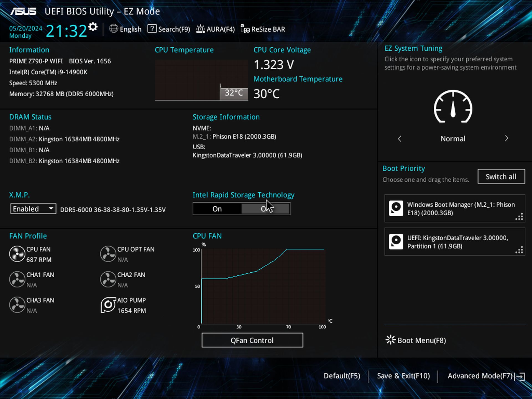Click the gear icon beside the clock
Viewport: 532px width, 399px height.
point(93,27)
